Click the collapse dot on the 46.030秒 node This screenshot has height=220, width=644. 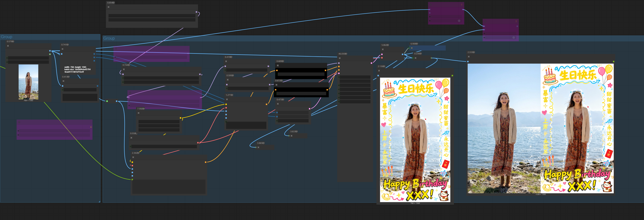[340, 58]
